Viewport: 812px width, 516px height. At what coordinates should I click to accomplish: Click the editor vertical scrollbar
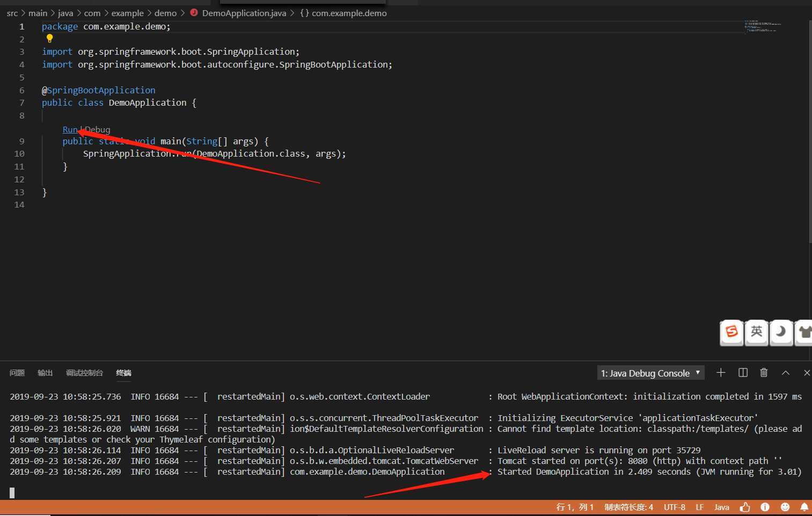pos(810,131)
